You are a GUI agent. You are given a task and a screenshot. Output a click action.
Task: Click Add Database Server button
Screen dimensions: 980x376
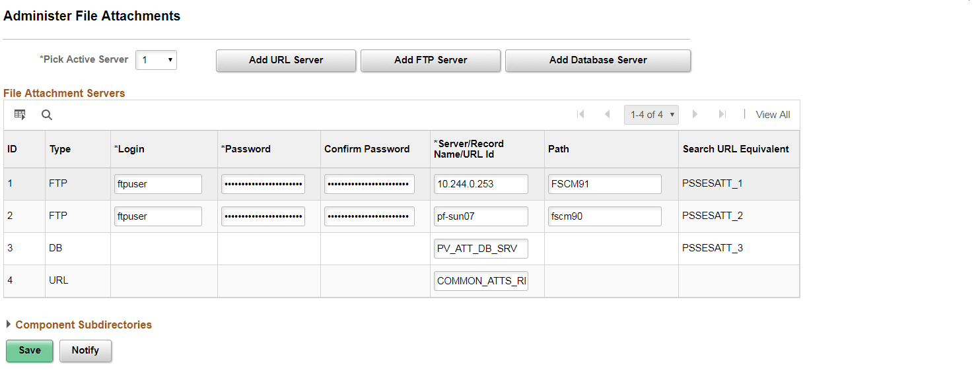(598, 60)
